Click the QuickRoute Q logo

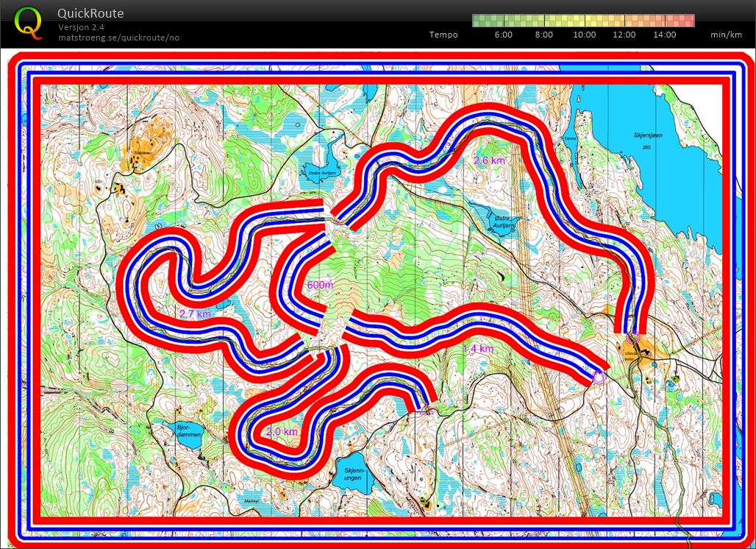(29, 21)
